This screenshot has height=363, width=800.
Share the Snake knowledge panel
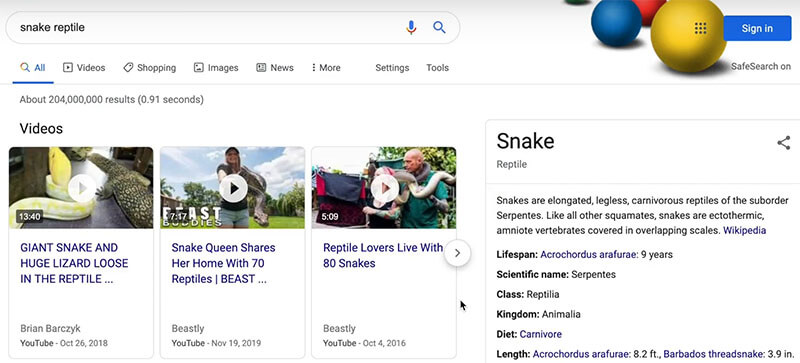(x=784, y=143)
